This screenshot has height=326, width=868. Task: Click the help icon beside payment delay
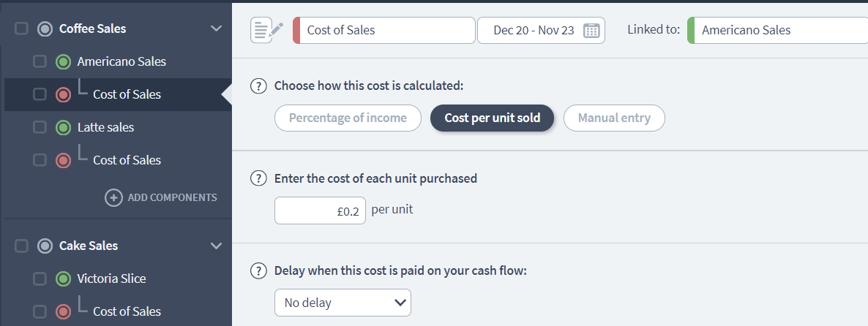pos(258,270)
